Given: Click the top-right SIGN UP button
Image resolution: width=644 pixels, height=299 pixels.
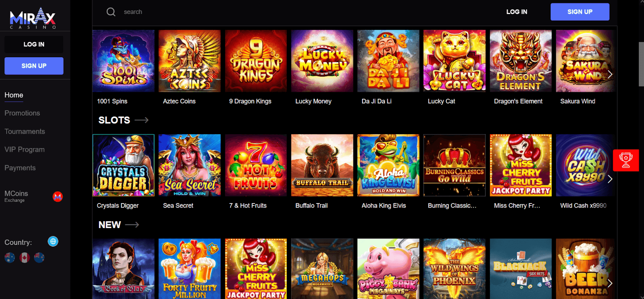Looking at the screenshot, I should pos(580,12).
